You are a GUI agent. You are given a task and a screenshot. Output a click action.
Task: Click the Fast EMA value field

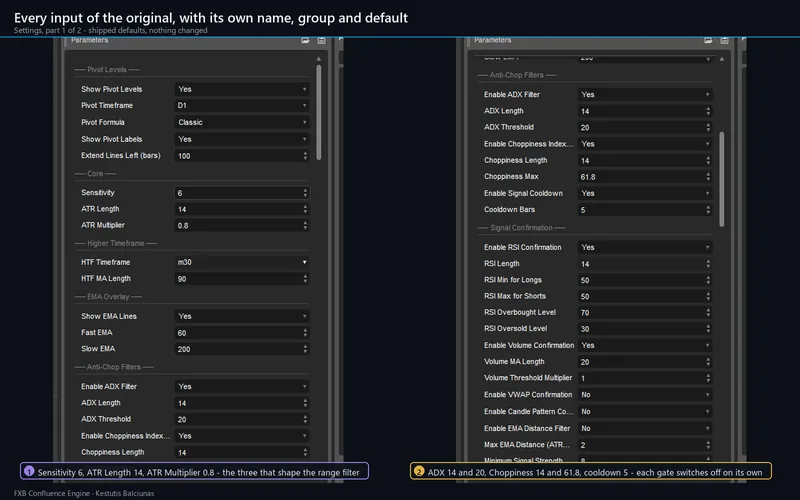tap(242, 333)
